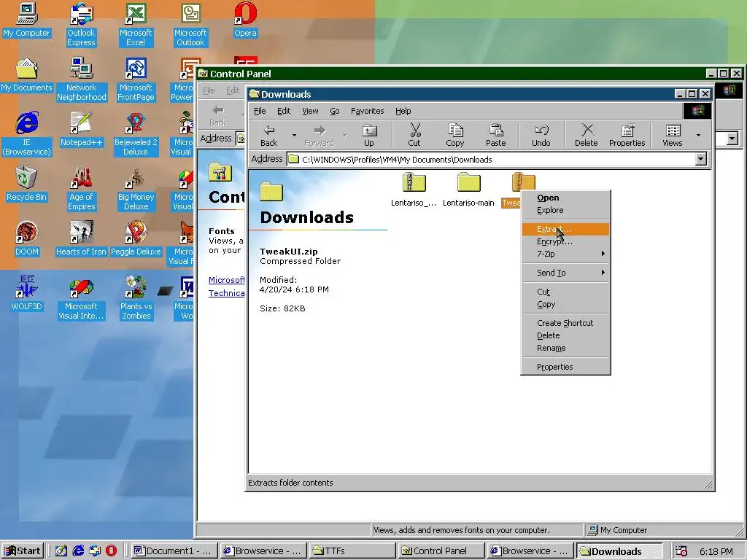Open the Go menu

334,111
